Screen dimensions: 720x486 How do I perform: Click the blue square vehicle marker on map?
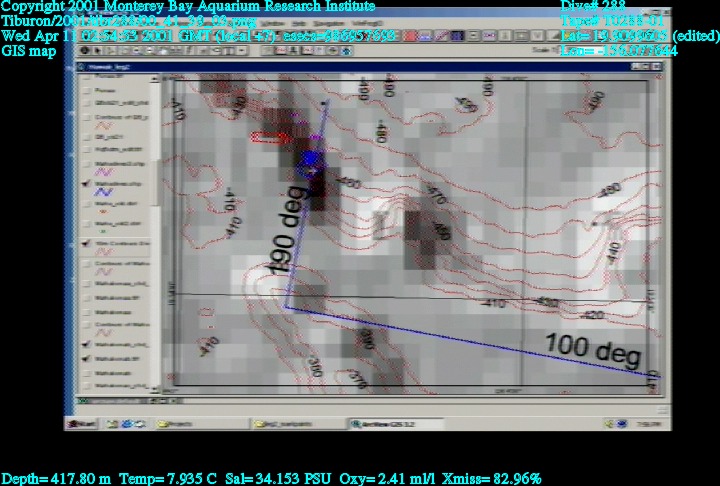310,158
